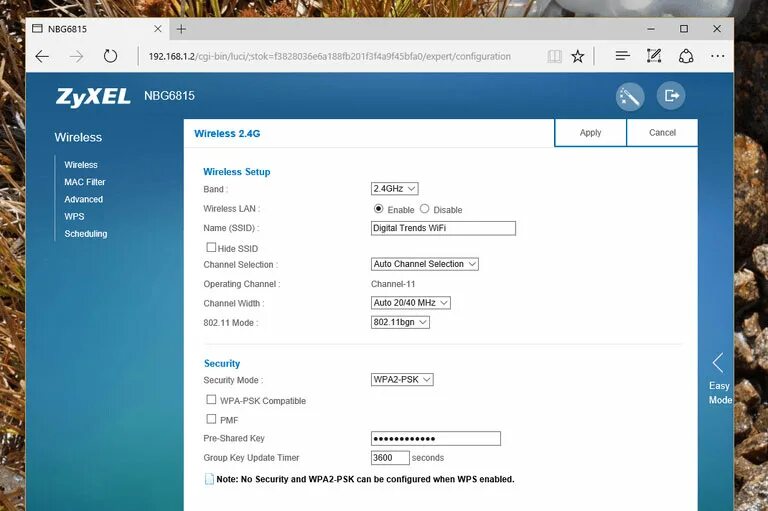The image size is (768, 511).
Task: Open a new browser tab with plus
Action: pos(181,29)
